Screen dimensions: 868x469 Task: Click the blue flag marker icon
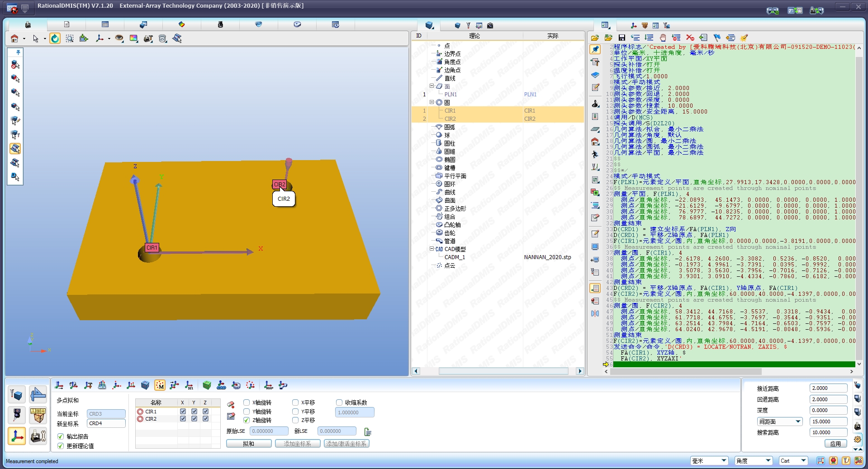[717, 38]
